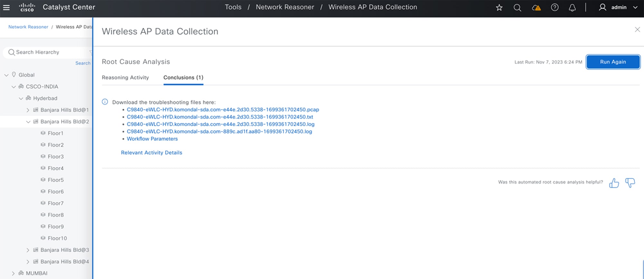Close the Wireless AP Data Collection panel
This screenshot has height=279, width=644.
coord(637,30)
